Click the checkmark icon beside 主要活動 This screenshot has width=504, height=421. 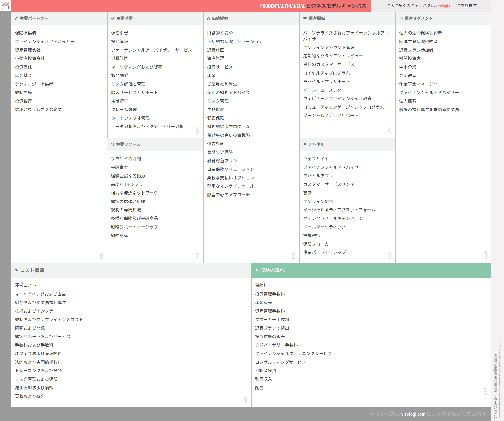coord(113,18)
